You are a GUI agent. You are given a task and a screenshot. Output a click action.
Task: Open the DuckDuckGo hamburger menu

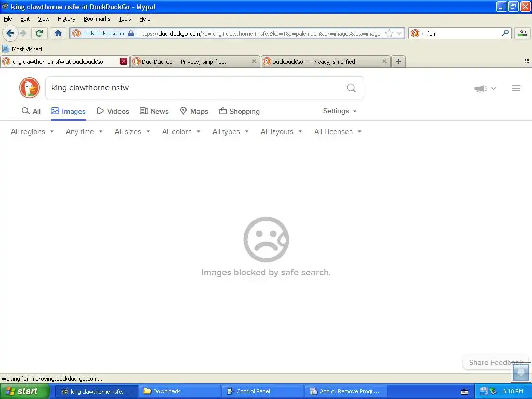click(516, 88)
